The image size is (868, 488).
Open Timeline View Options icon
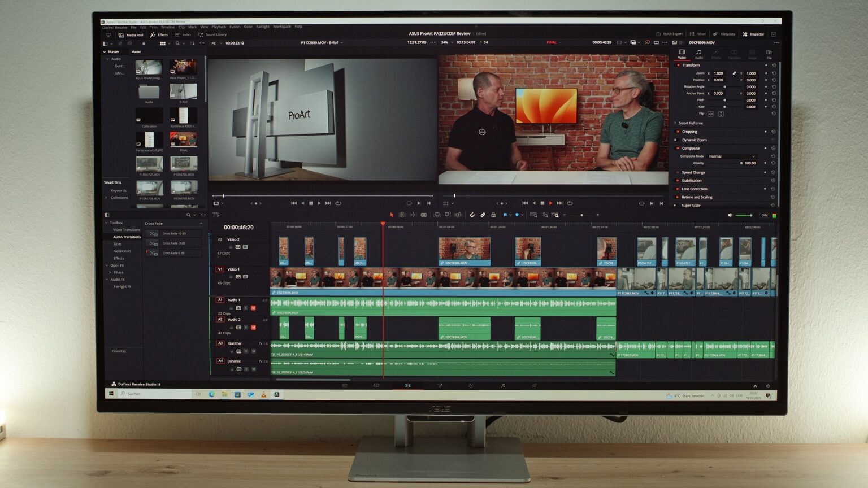tap(215, 215)
